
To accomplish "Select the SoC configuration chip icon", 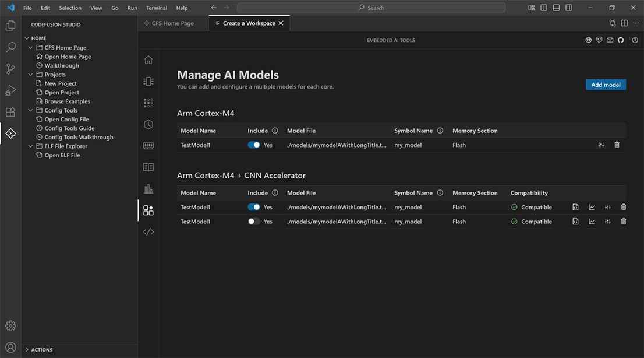I will (x=148, y=81).
